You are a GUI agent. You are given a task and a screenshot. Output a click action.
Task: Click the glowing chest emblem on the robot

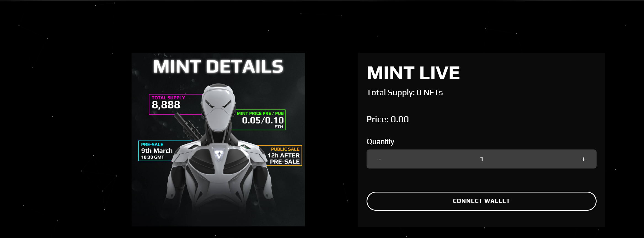tap(219, 154)
